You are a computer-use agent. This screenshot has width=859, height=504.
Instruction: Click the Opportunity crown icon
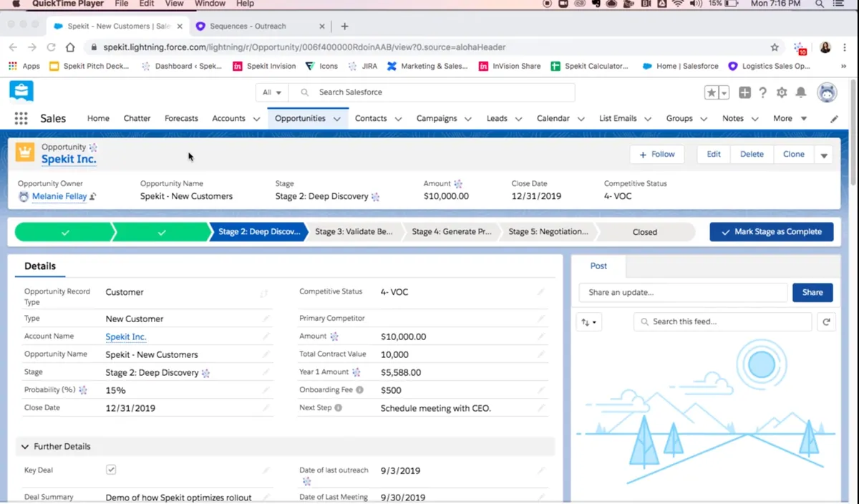pos(25,152)
